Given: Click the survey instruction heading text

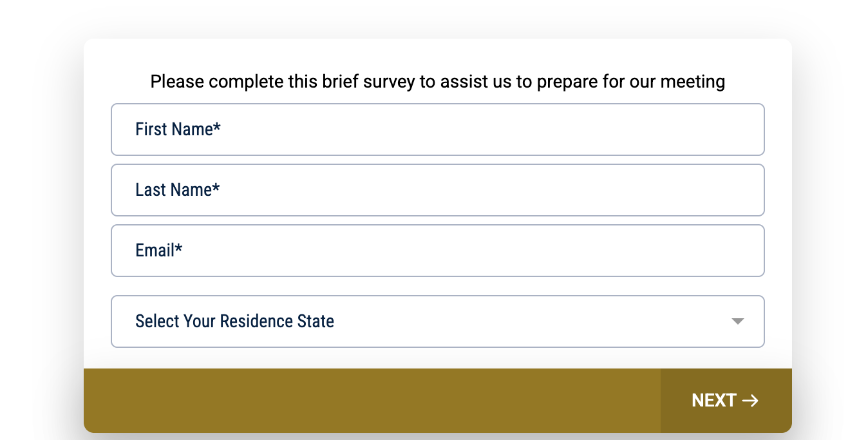Looking at the screenshot, I should tap(437, 82).
